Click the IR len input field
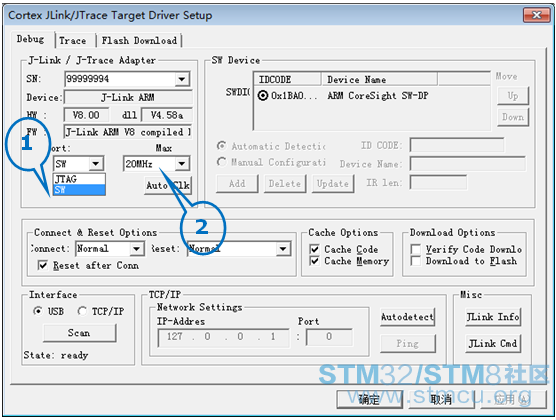556x420 pixels. click(438, 183)
